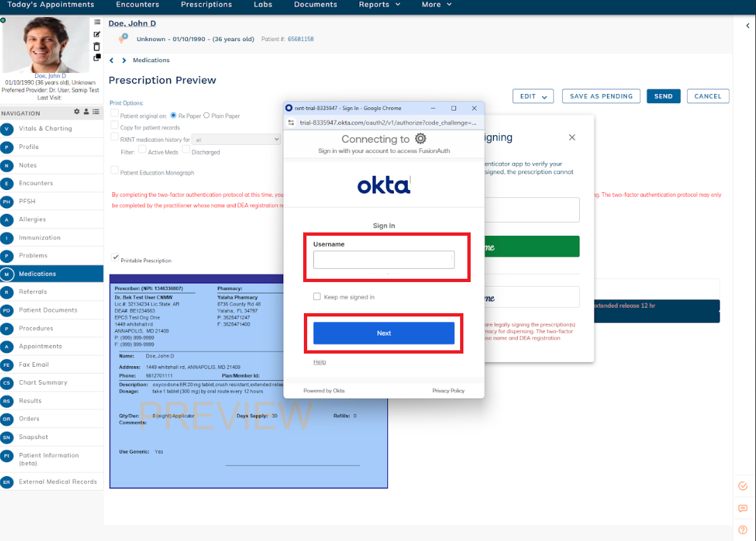756x541 pixels.
Task: Click the edit patient pencil icon
Action: click(x=97, y=34)
